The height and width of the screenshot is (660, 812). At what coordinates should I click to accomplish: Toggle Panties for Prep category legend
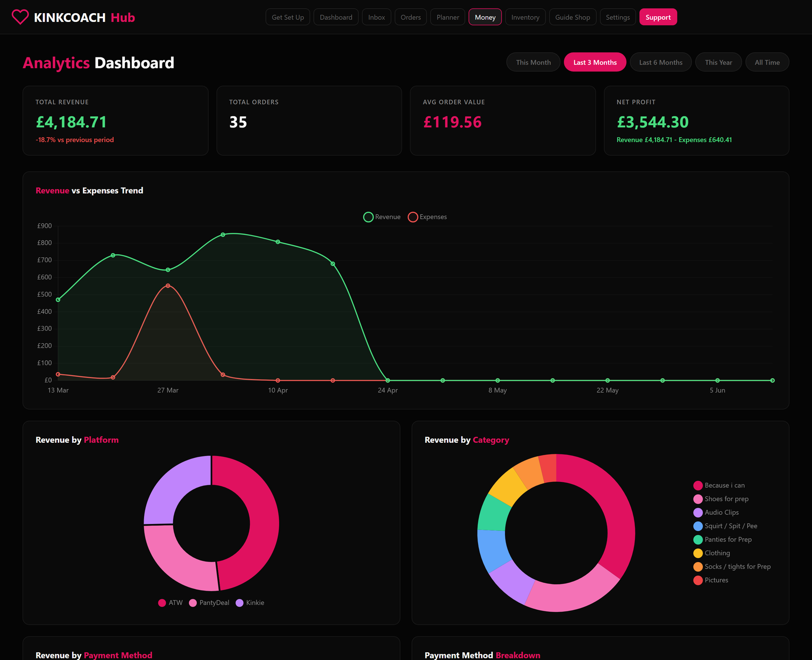[723, 540]
